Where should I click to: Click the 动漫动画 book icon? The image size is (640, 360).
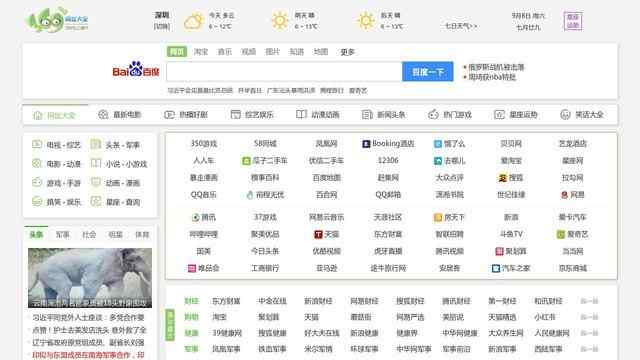[x=301, y=114]
